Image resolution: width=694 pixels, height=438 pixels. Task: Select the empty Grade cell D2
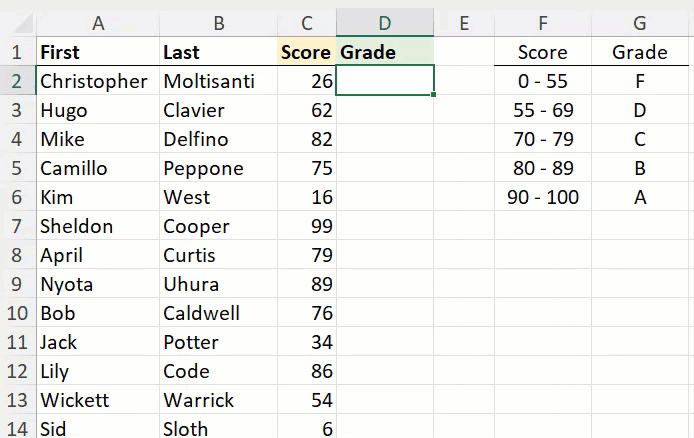[x=385, y=81]
